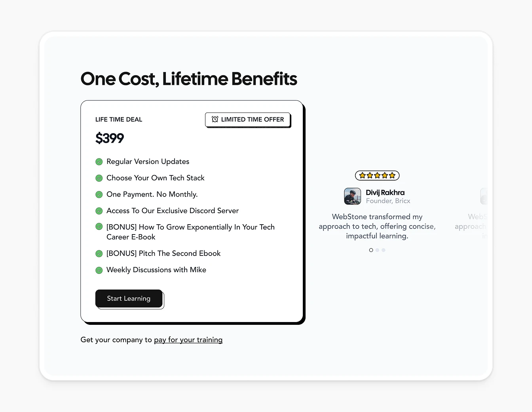Click Divij Rakhra's profile photo
This screenshot has width=532, height=412.
pos(353,196)
